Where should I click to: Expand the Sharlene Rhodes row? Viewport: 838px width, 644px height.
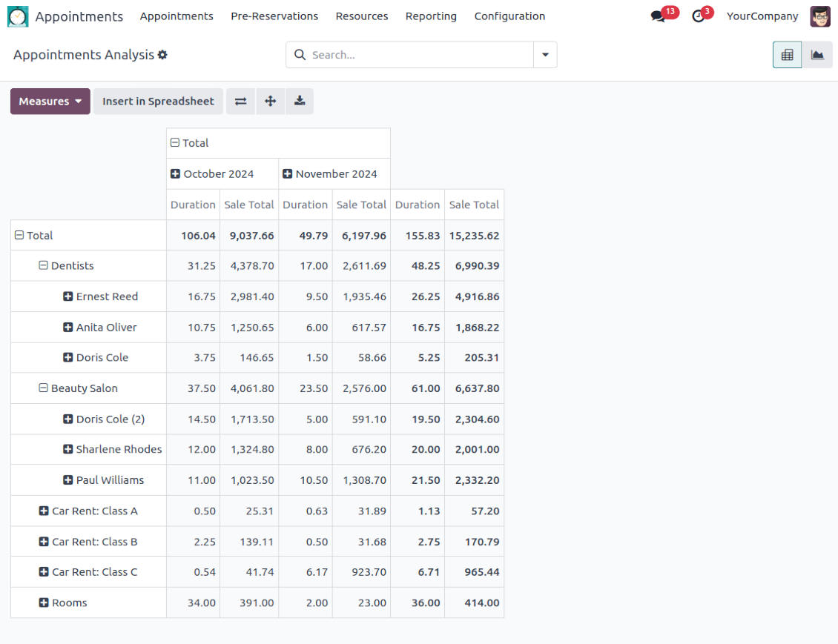tap(68, 449)
